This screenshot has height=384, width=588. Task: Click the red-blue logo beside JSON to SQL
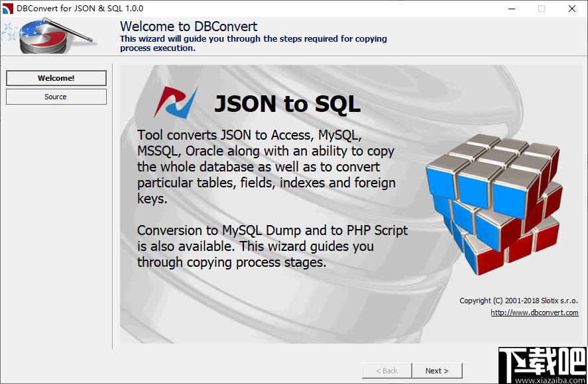pos(176,103)
